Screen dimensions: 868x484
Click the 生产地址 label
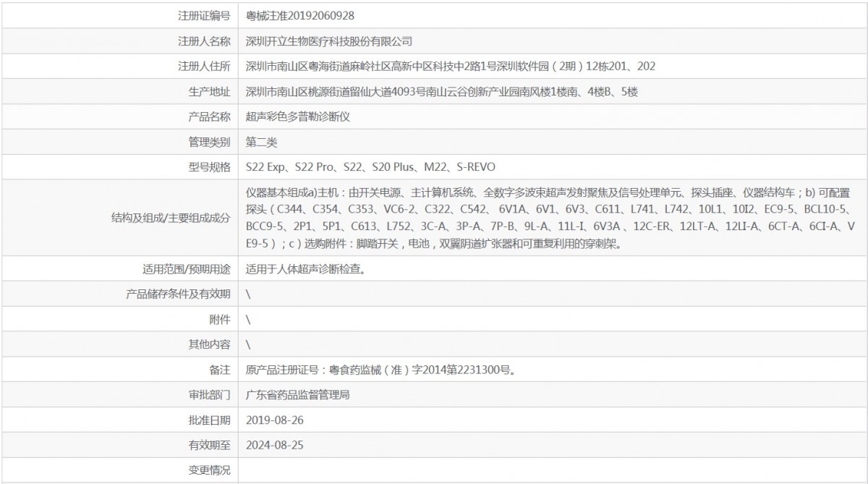point(210,91)
